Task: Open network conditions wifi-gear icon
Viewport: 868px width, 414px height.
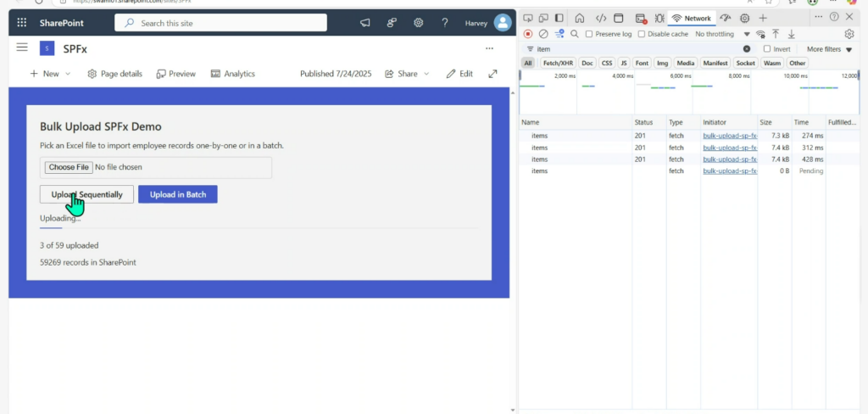Action: pyautogui.click(x=760, y=34)
